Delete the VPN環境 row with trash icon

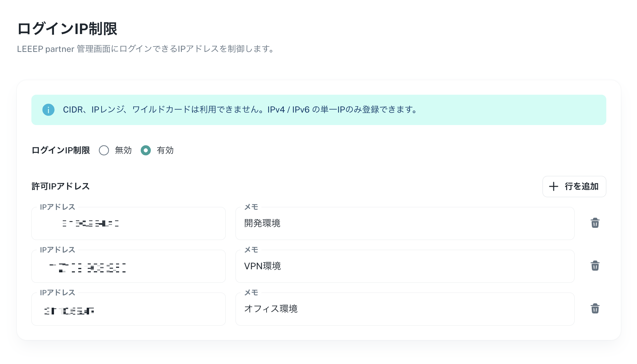tap(595, 266)
